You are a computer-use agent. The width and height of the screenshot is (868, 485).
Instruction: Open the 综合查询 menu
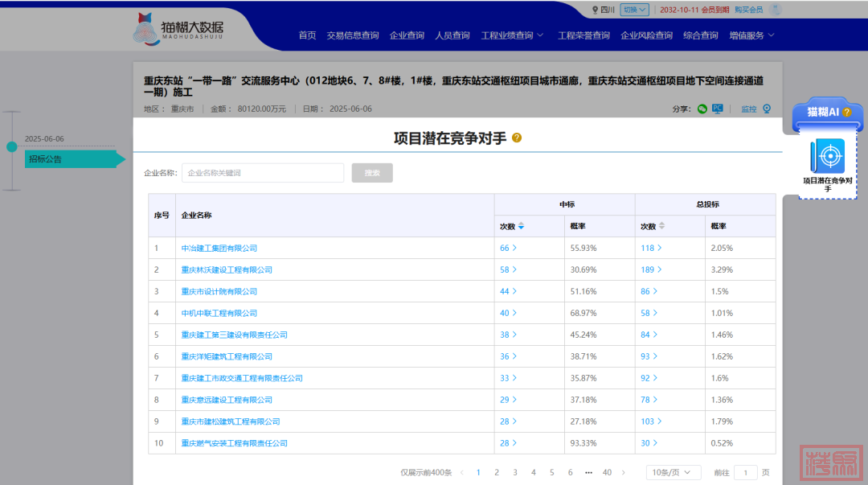point(700,35)
